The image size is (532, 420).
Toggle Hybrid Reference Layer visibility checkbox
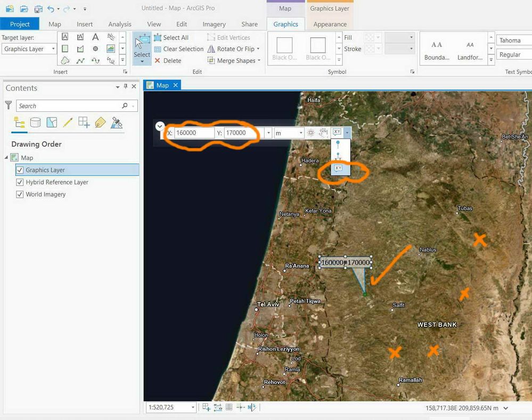20,182
